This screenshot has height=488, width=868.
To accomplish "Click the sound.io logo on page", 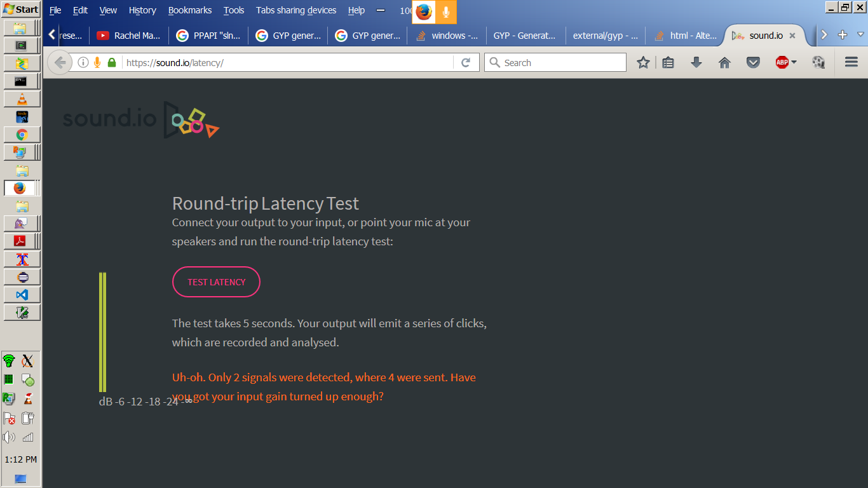I will pos(141,119).
